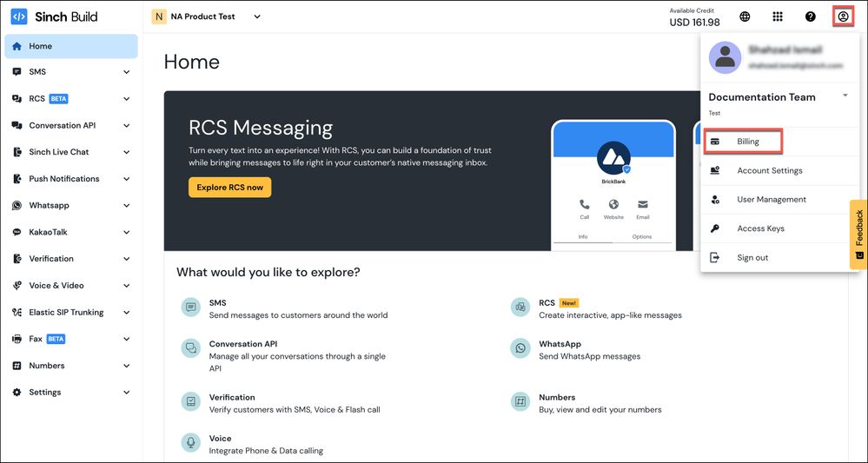Open the NA Product Test project dropdown

207,17
